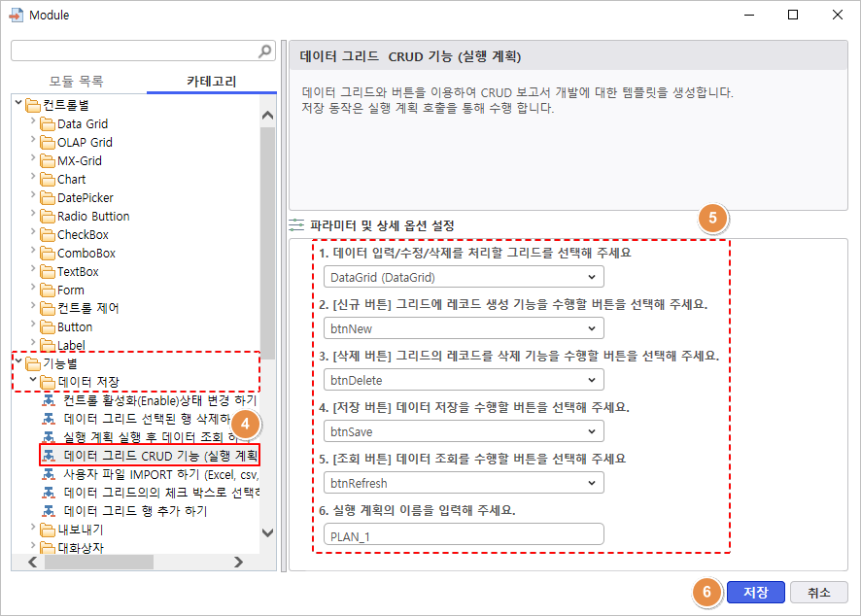
Task: Switch to the 카테고리 tab
Action: [x=212, y=82]
